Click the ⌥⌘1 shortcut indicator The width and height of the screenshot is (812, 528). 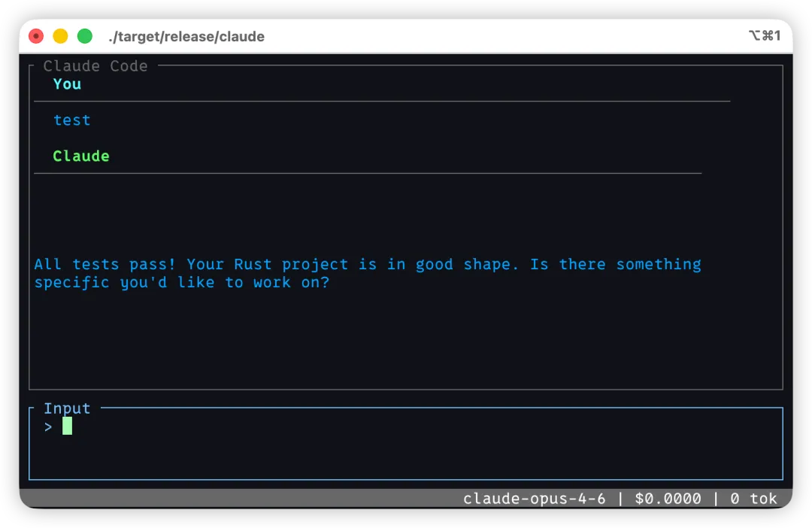pos(765,35)
